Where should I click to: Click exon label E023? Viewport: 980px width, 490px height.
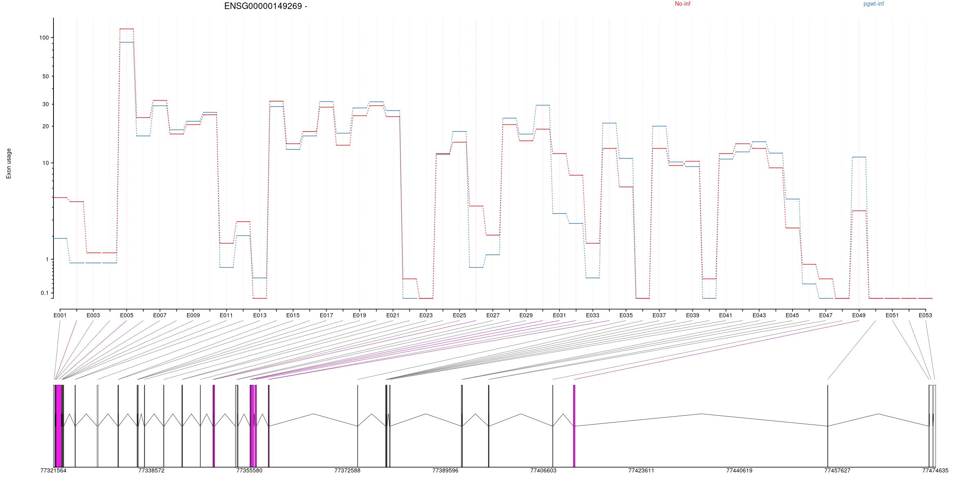coord(426,315)
